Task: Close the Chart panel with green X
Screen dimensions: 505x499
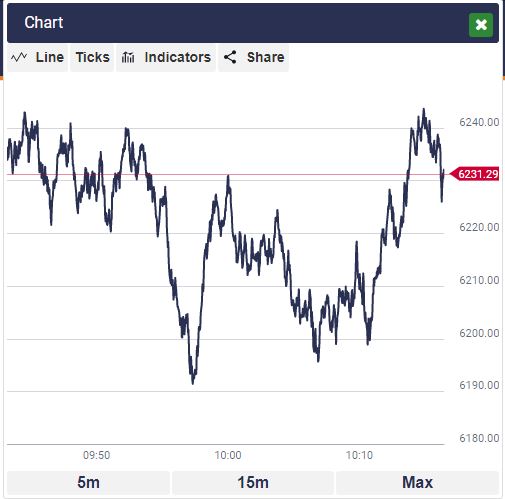Action: (x=481, y=25)
